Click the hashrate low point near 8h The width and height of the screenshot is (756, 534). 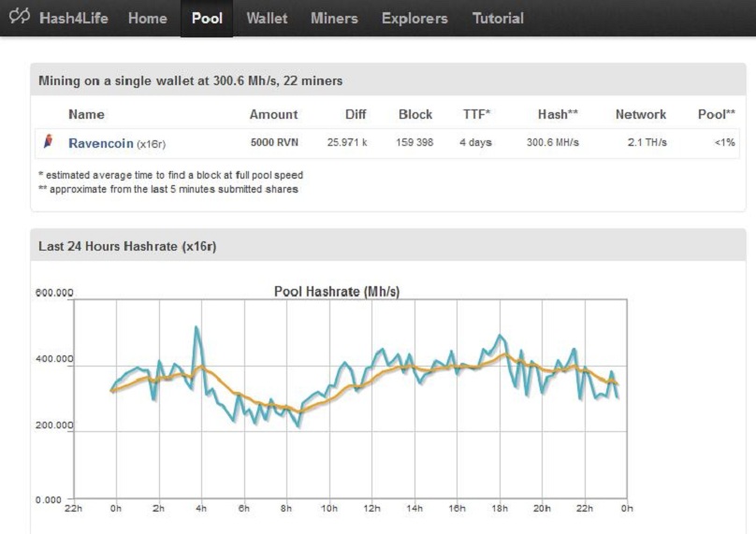[x=298, y=426]
